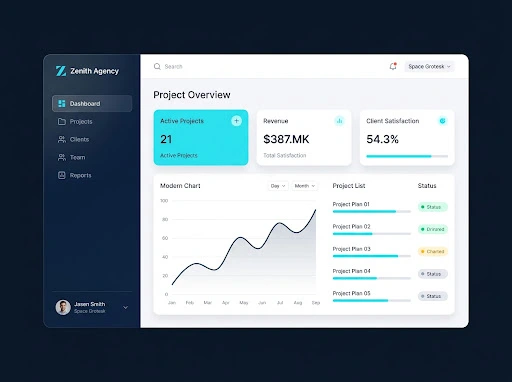Click the Jan label on chart axis
Image resolution: width=512 pixels, height=382 pixels.
[x=172, y=303]
